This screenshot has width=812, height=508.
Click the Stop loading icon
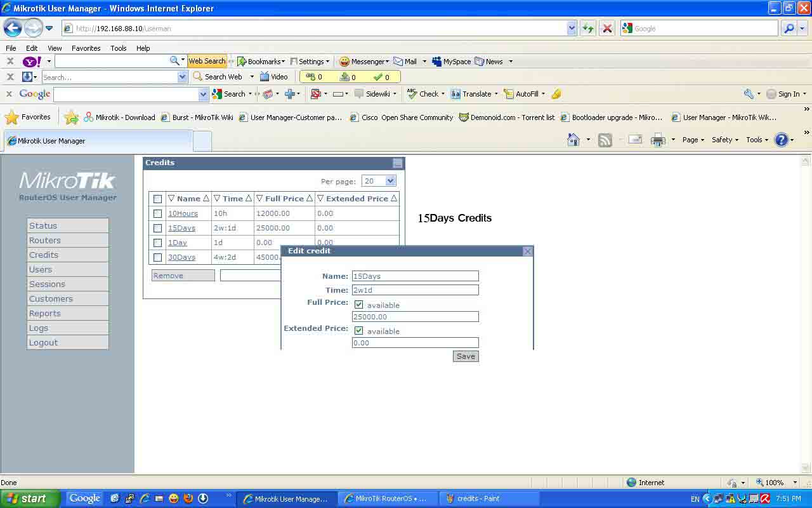point(607,29)
